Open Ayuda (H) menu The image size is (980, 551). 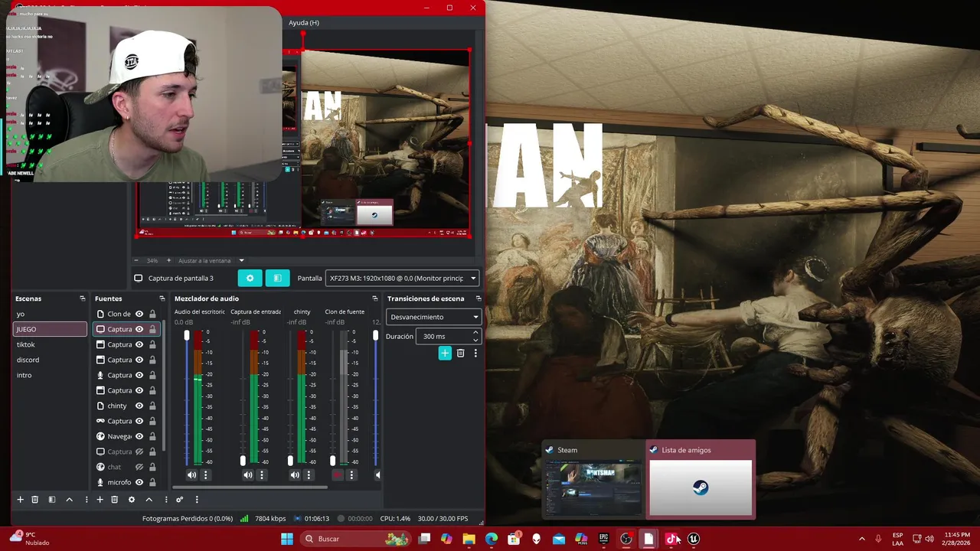tap(304, 23)
